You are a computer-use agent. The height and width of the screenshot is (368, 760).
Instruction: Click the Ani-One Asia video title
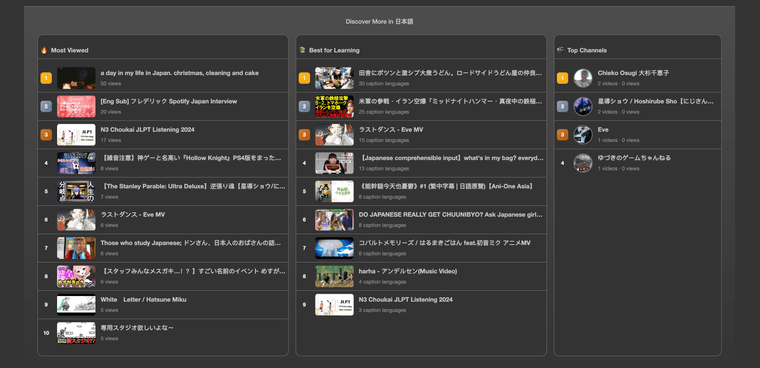(446, 186)
